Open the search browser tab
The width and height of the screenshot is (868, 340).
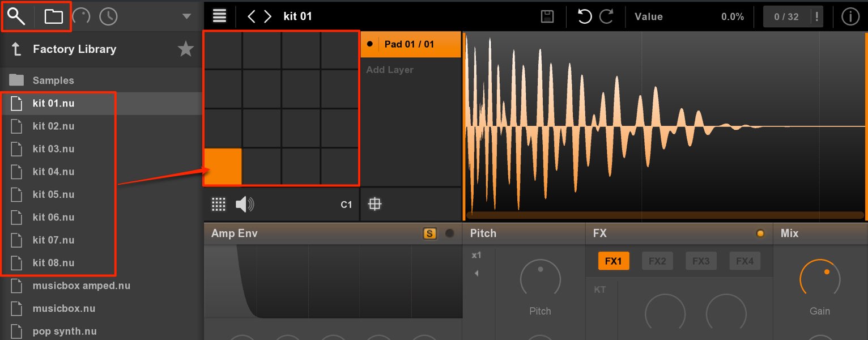tap(16, 16)
